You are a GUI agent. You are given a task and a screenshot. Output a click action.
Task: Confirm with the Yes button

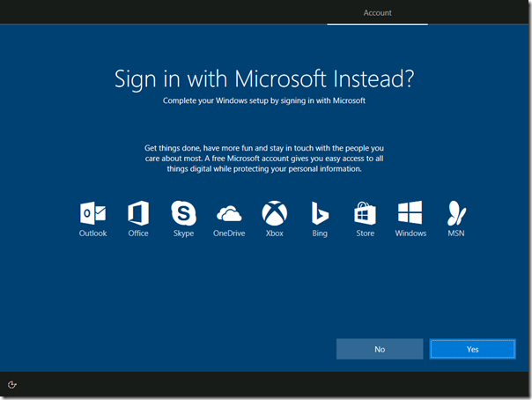tap(473, 349)
